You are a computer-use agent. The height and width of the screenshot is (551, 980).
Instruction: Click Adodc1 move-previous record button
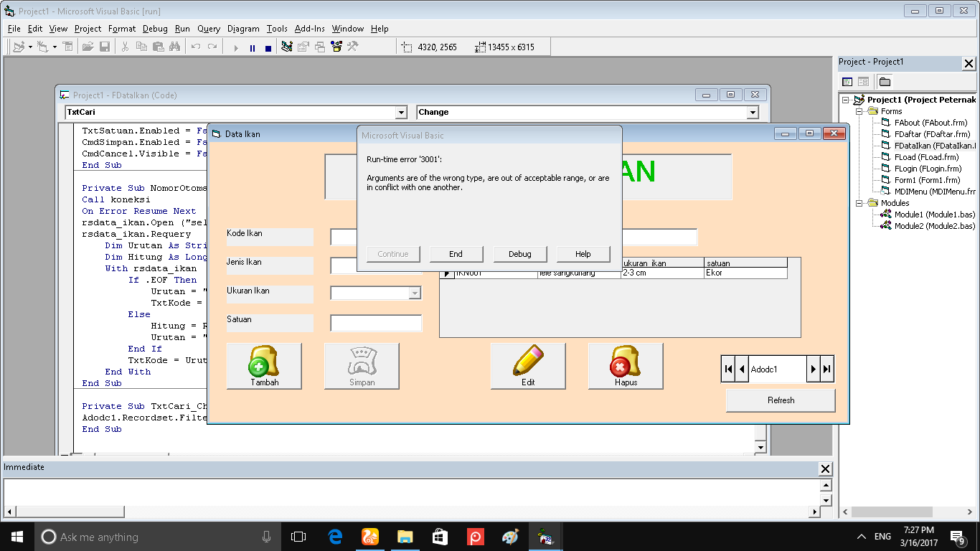(x=742, y=369)
